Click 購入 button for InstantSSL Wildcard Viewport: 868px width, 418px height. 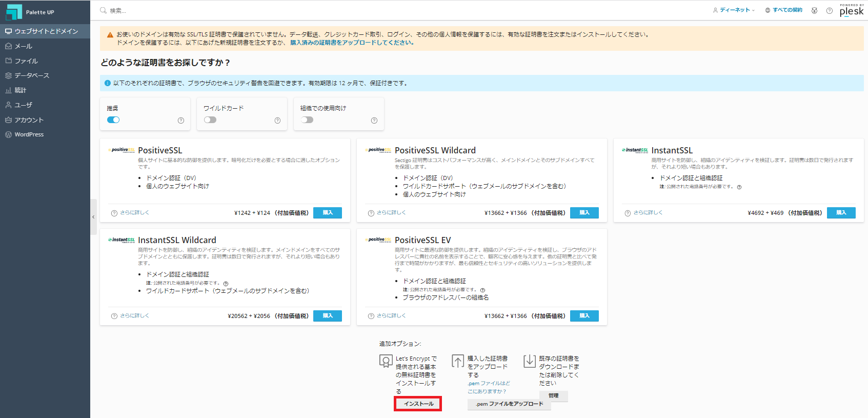pyautogui.click(x=328, y=316)
